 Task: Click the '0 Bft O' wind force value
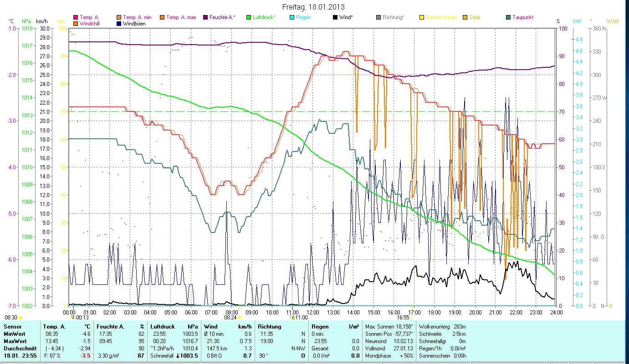(213, 355)
